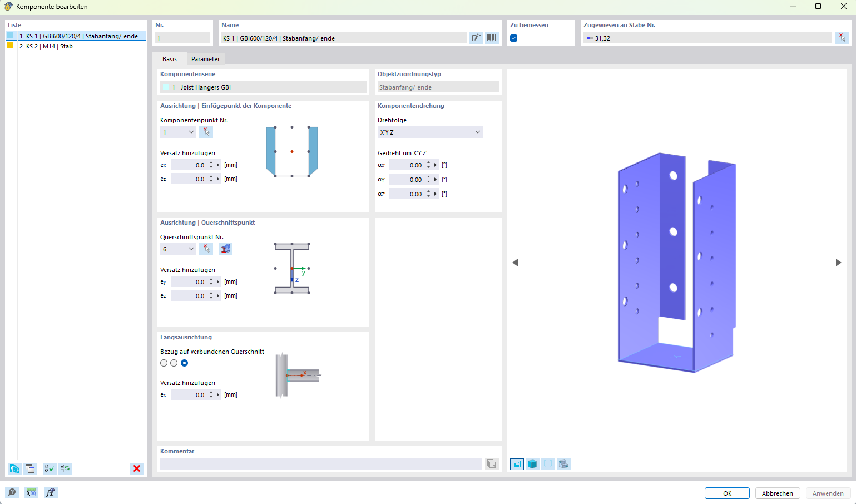Delete selected component with the red X

(x=137, y=468)
